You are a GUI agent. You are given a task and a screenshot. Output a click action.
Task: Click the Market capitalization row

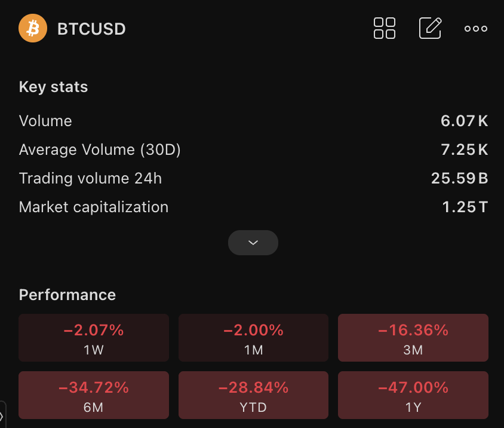point(253,207)
